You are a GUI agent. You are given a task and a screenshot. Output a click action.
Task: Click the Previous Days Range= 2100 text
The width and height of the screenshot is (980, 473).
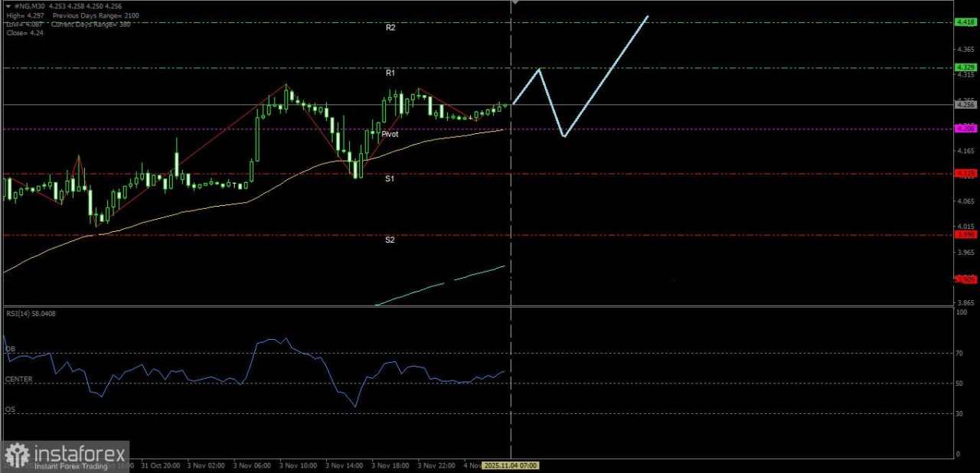tap(95, 15)
